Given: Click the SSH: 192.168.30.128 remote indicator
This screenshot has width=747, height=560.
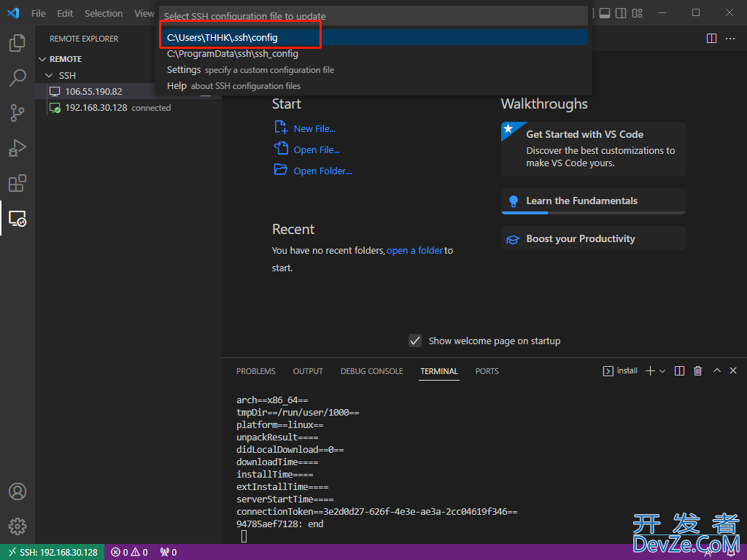Looking at the screenshot, I should pyautogui.click(x=53, y=552).
